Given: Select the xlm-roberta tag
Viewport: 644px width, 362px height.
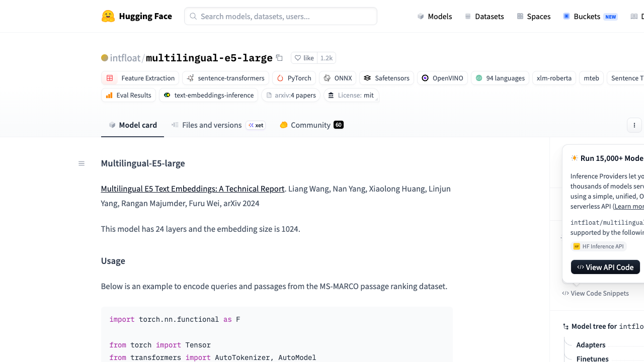Looking at the screenshot, I should click(x=554, y=78).
